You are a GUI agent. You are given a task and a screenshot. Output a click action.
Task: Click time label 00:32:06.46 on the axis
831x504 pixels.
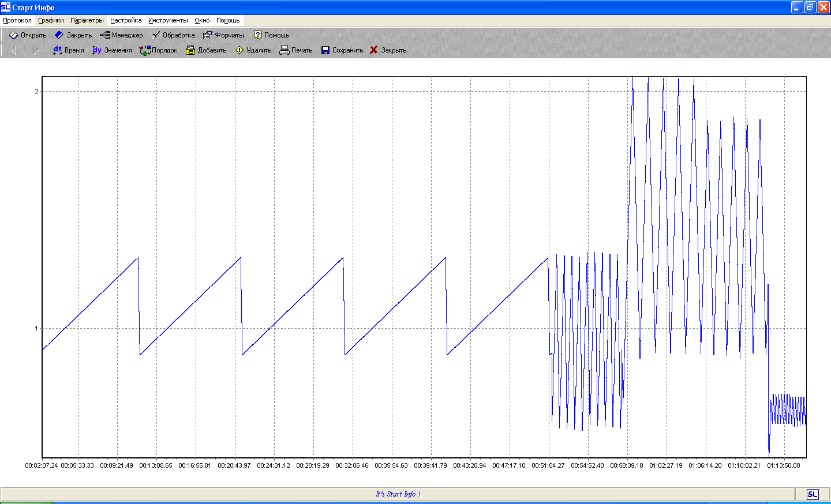click(x=352, y=465)
